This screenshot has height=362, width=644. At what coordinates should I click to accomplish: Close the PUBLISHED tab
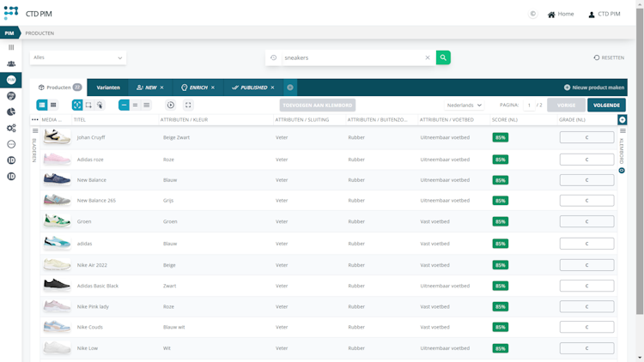(272, 87)
